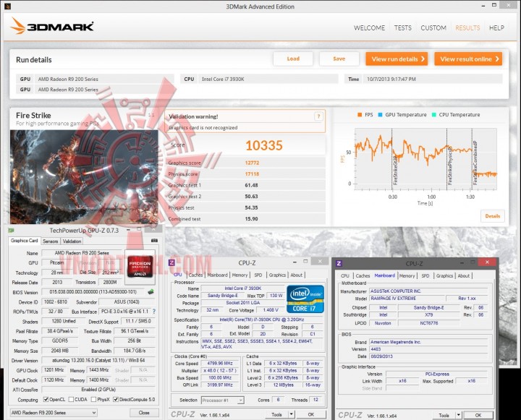Switch to Memory tab in right CPU-Z
This screenshot has height=420, width=521.
point(407,275)
